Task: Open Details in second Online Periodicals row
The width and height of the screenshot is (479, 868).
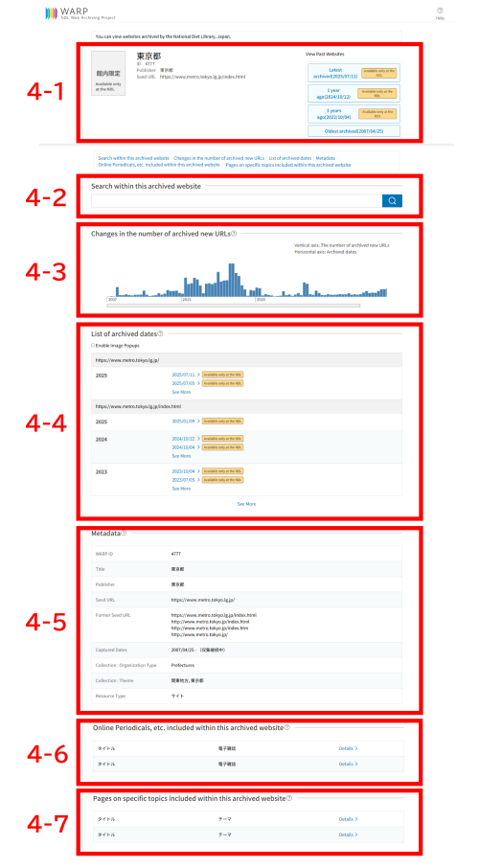Action: pos(348,764)
